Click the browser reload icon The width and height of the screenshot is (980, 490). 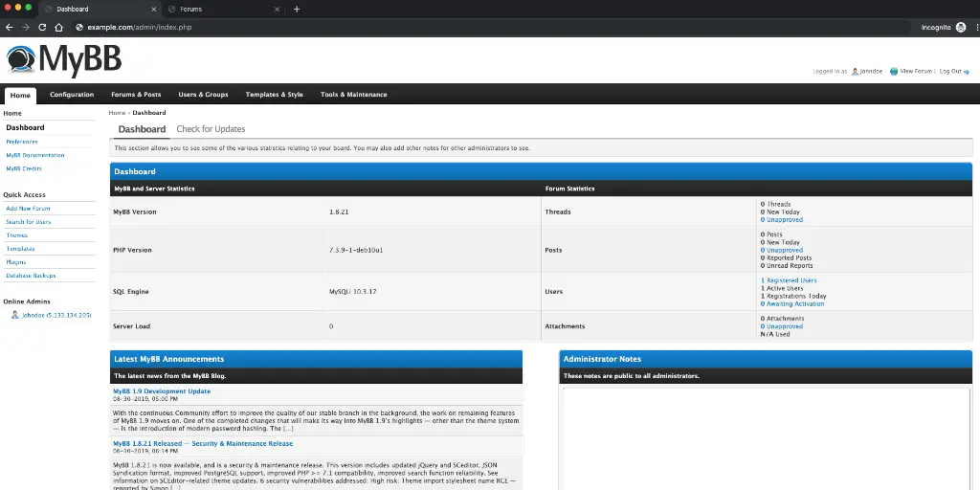(x=42, y=28)
